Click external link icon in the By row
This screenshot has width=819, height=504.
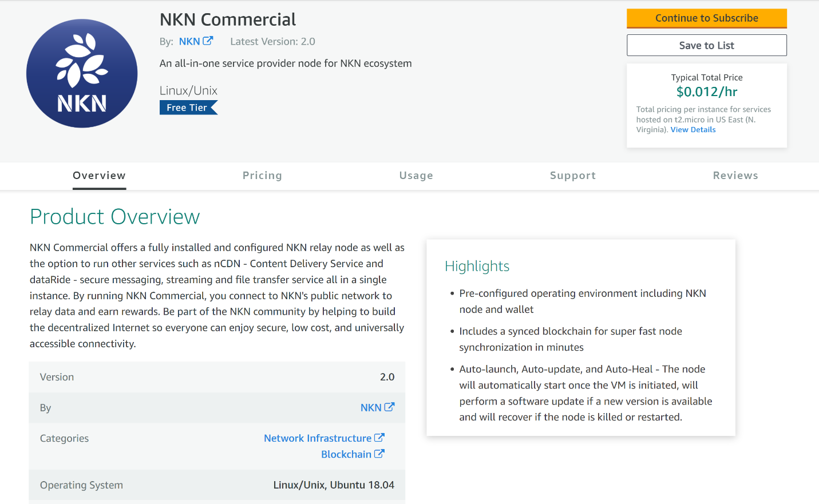tap(389, 407)
